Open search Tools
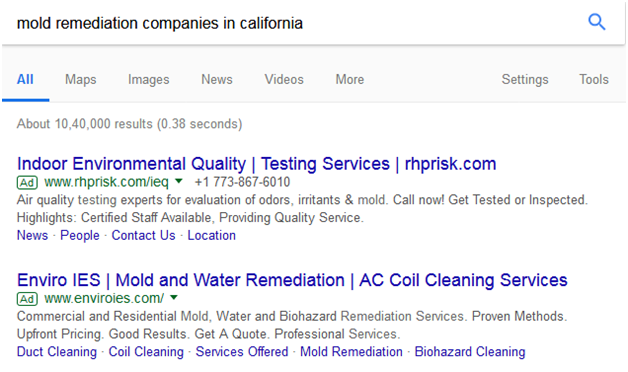 tap(594, 79)
